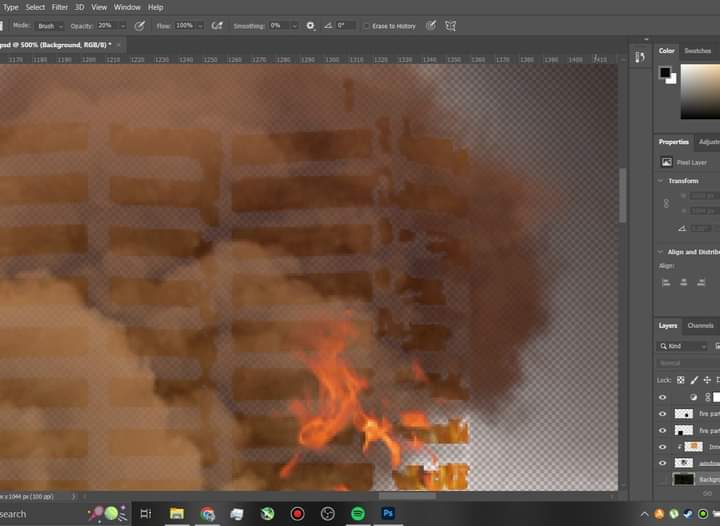720x526 pixels.
Task: Align right edges in Properties
Action: pyautogui.click(x=701, y=282)
